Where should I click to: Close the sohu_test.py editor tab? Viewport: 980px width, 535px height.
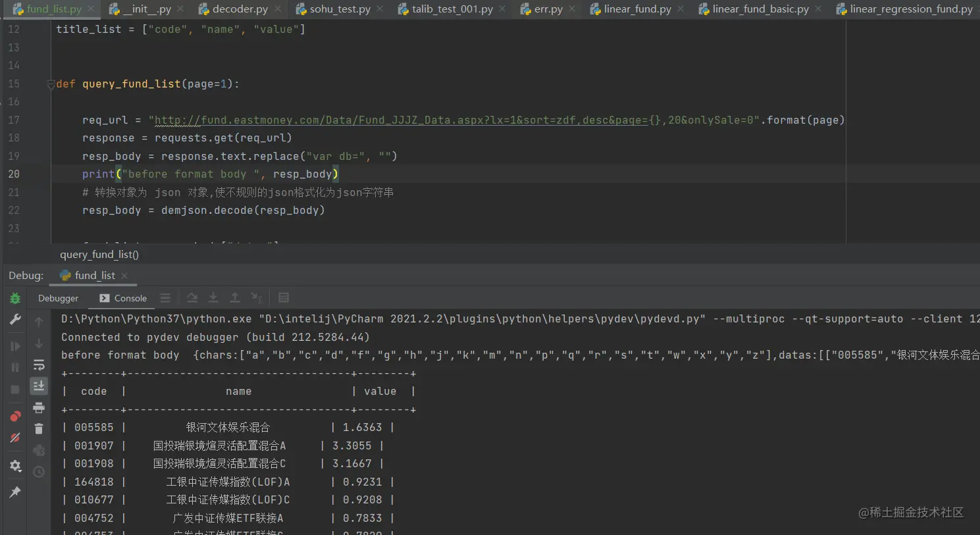tap(380, 9)
